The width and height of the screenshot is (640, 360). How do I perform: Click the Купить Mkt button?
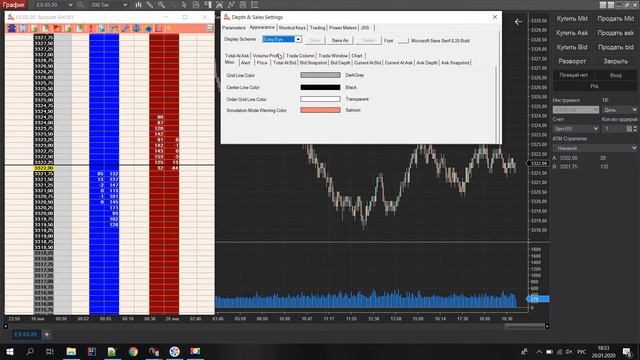point(572,18)
